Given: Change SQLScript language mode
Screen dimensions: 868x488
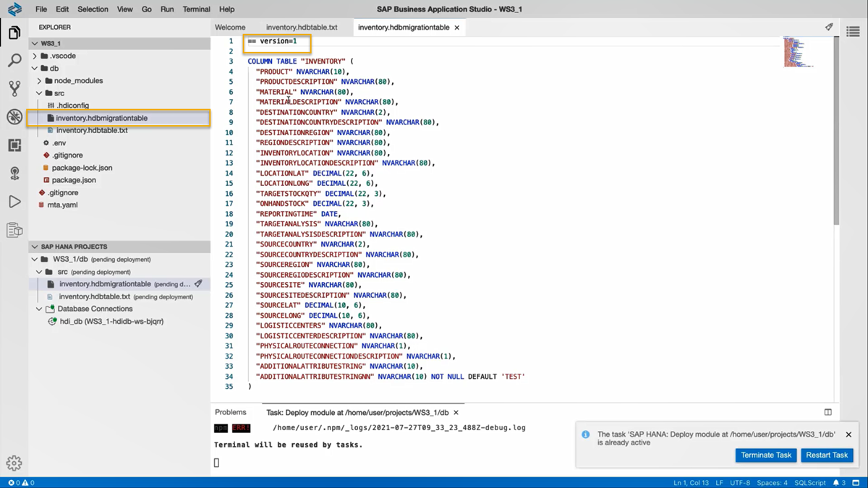Looking at the screenshot, I should [x=809, y=482].
